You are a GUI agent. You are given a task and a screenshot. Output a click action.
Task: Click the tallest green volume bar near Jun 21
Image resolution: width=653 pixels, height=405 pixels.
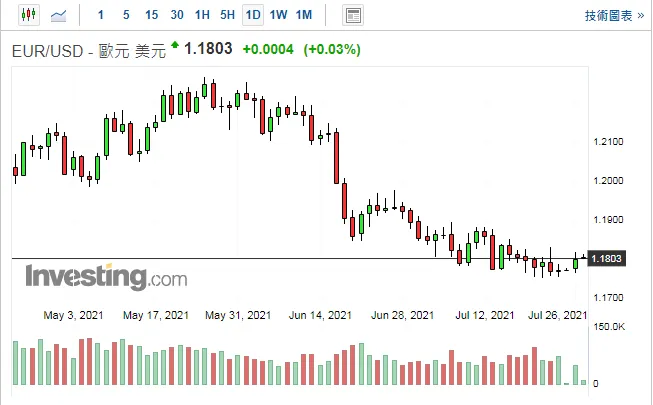click(x=361, y=364)
